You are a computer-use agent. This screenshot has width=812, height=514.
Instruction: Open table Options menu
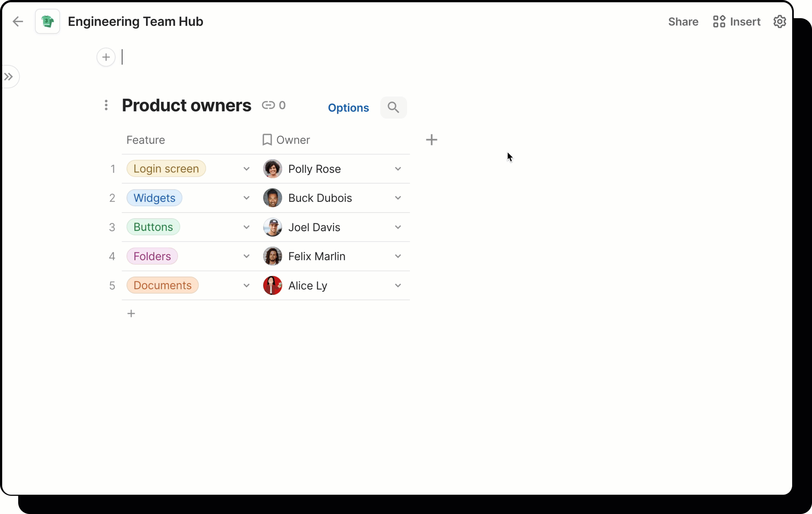click(x=348, y=108)
